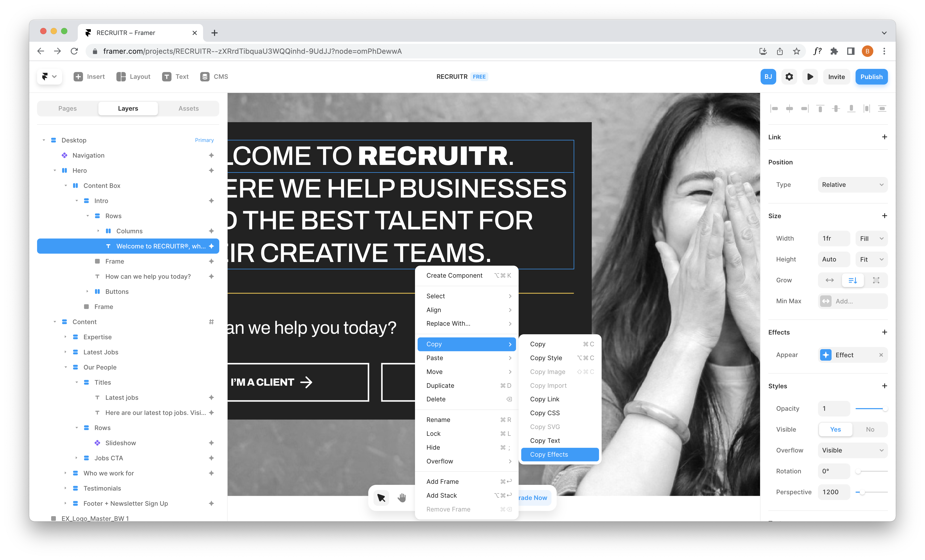Click the Insert plus icon

[78, 76]
